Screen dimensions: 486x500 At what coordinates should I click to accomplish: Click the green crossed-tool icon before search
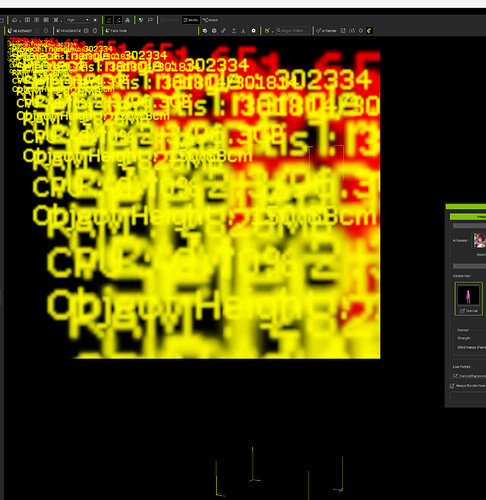267,31
